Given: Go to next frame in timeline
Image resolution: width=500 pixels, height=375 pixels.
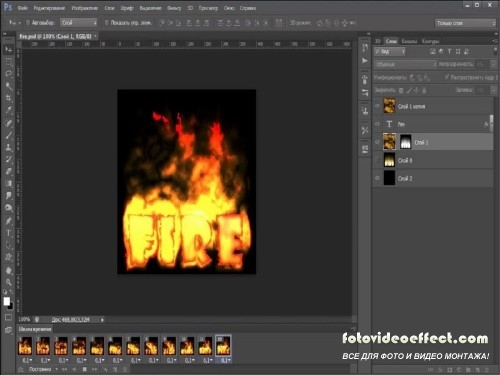Looking at the screenshot, I should tap(95, 369).
